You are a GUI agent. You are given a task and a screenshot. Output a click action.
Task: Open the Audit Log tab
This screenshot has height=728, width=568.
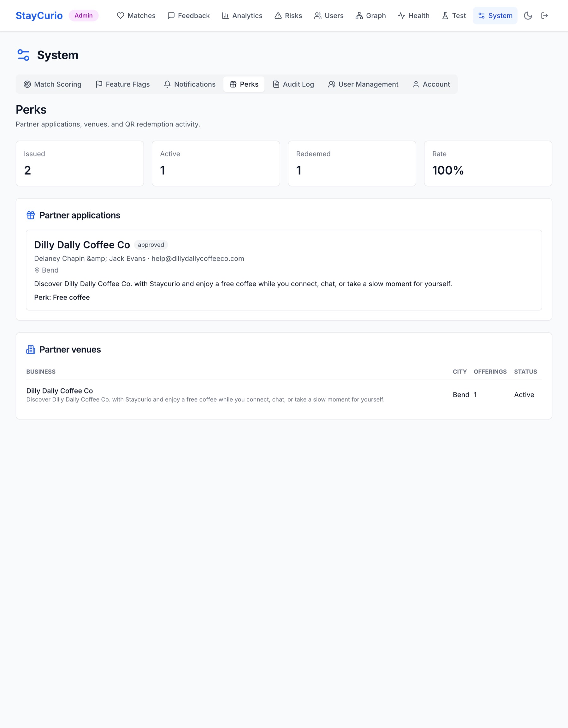(293, 84)
